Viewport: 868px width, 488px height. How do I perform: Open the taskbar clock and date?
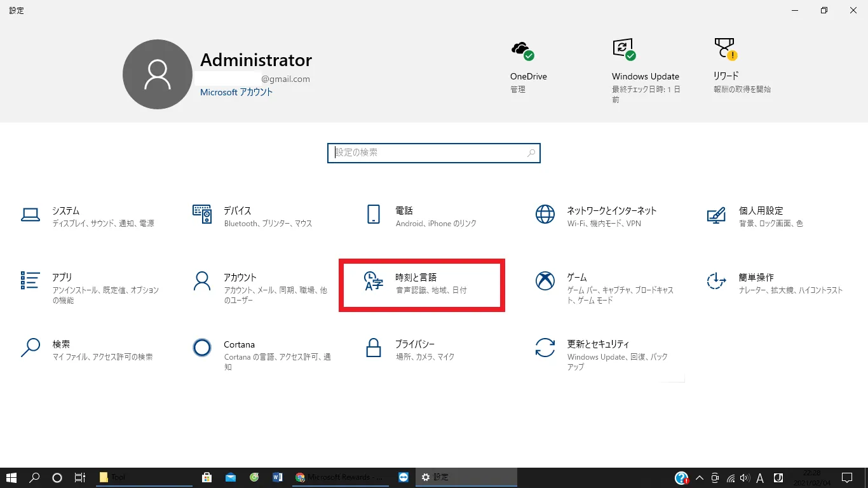point(812,478)
